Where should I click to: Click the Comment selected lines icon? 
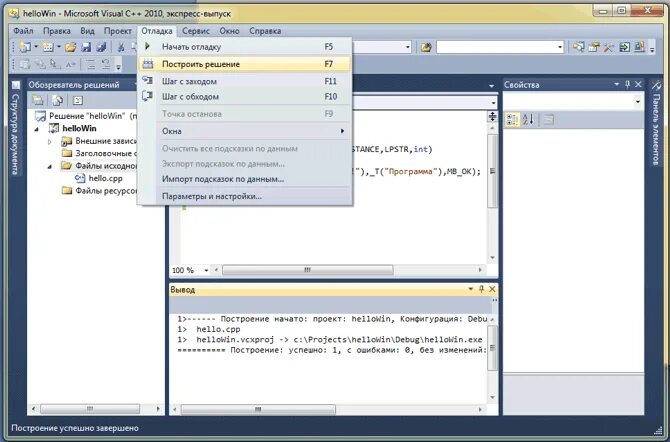(x=91, y=65)
